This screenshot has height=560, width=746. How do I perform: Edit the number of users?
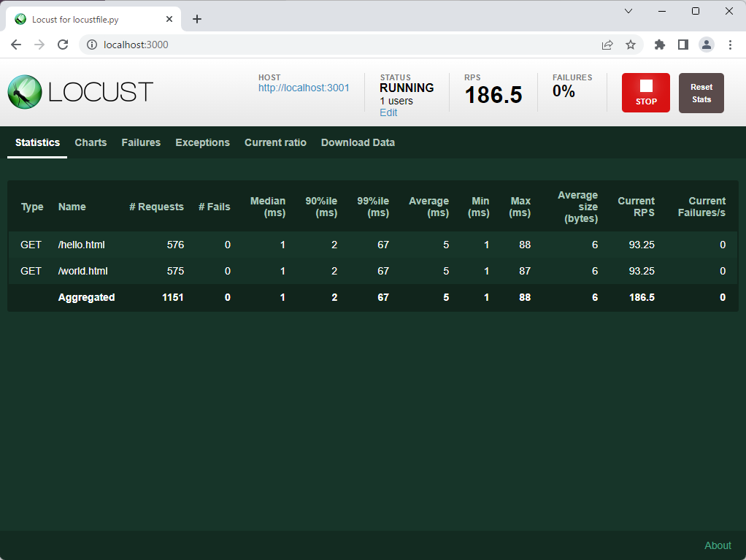(388, 112)
